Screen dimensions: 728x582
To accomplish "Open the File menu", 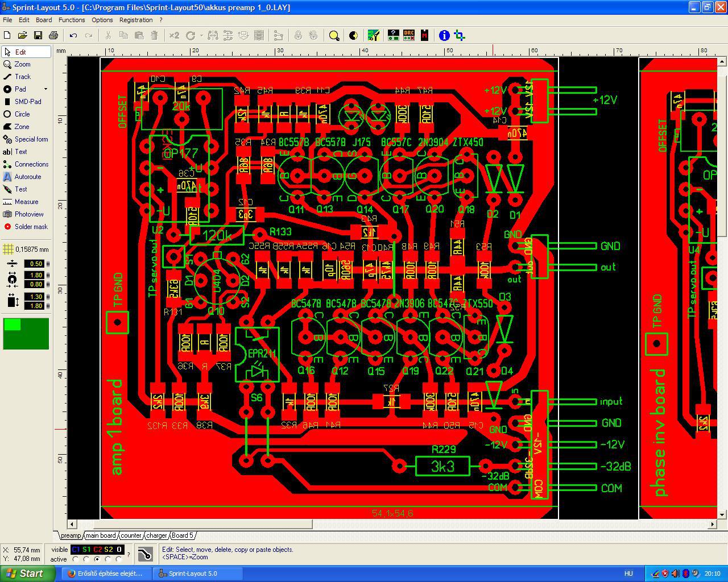I will point(7,20).
